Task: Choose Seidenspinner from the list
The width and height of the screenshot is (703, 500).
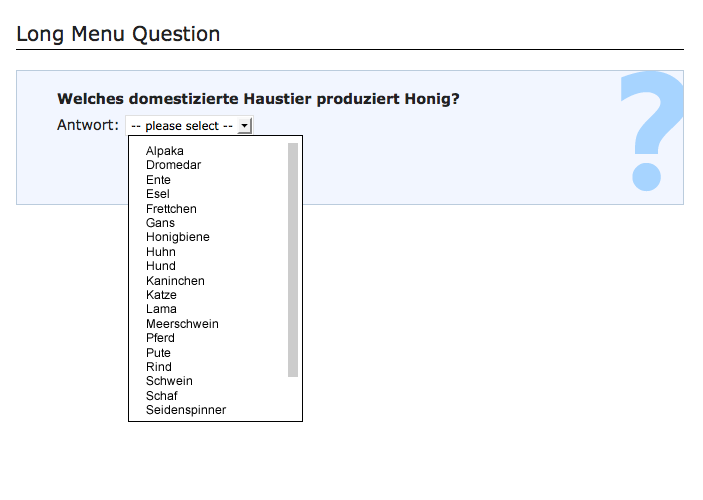Action: [x=186, y=410]
